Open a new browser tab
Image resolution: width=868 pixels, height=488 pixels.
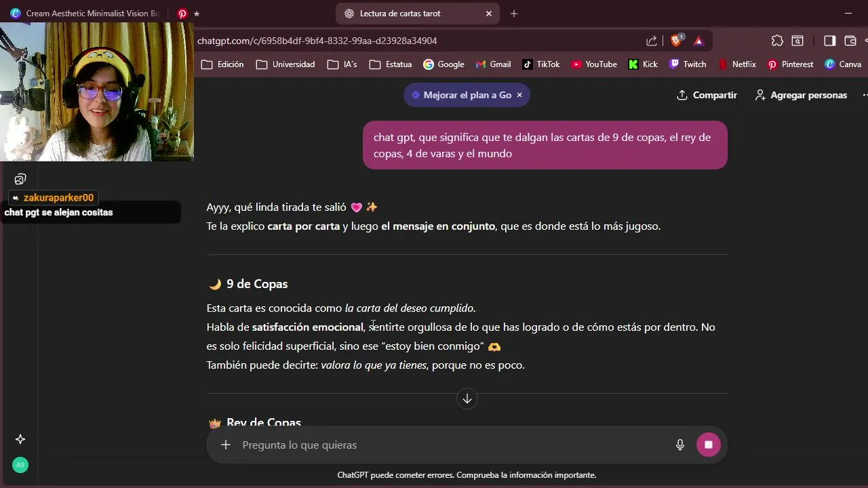coord(513,14)
